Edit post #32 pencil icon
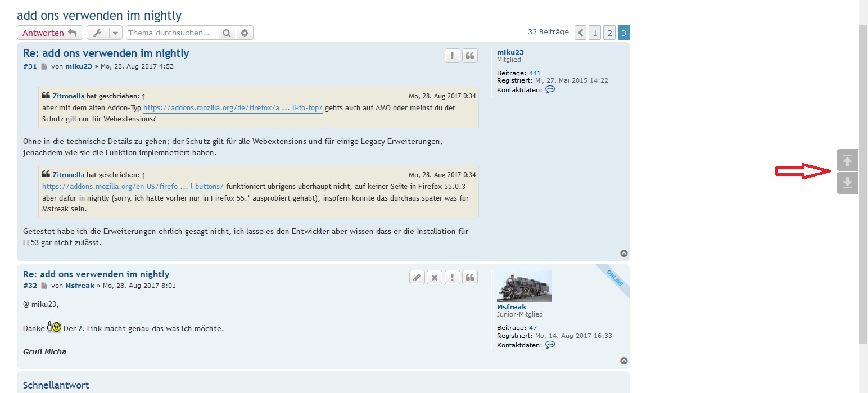Viewport: 868px width, 393px height. point(417,277)
